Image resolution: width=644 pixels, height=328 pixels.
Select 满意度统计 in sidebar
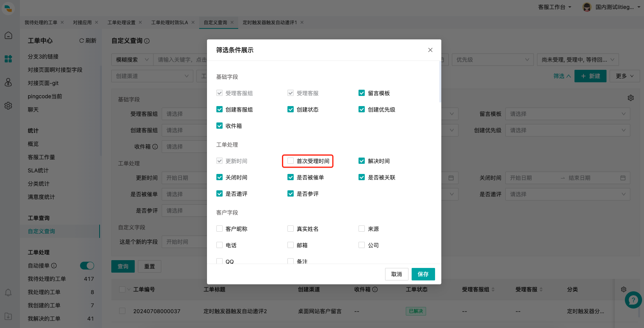41,197
